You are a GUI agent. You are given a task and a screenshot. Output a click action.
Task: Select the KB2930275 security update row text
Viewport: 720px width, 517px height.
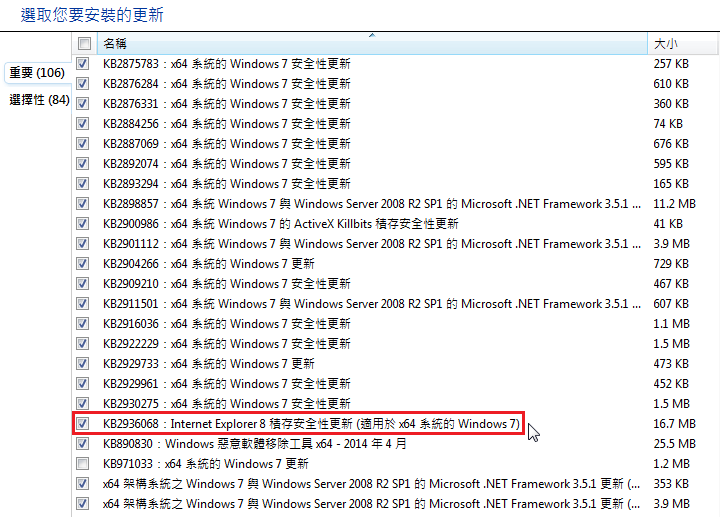click(x=227, y=404)
